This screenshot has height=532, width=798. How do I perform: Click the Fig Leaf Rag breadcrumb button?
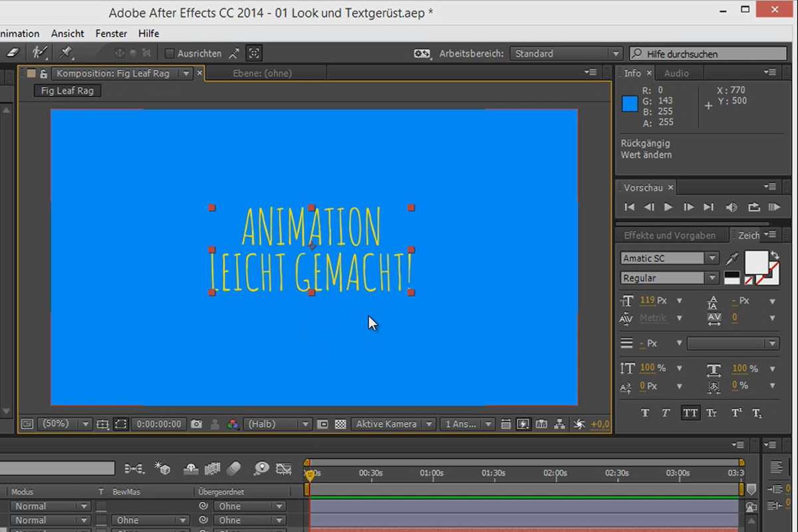click(x=68, y=91)
